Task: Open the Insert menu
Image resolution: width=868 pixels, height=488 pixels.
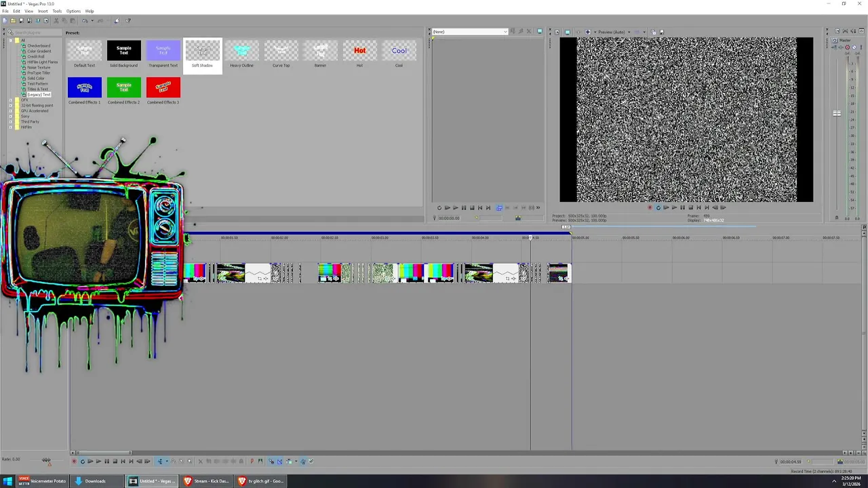Action: 43,11
